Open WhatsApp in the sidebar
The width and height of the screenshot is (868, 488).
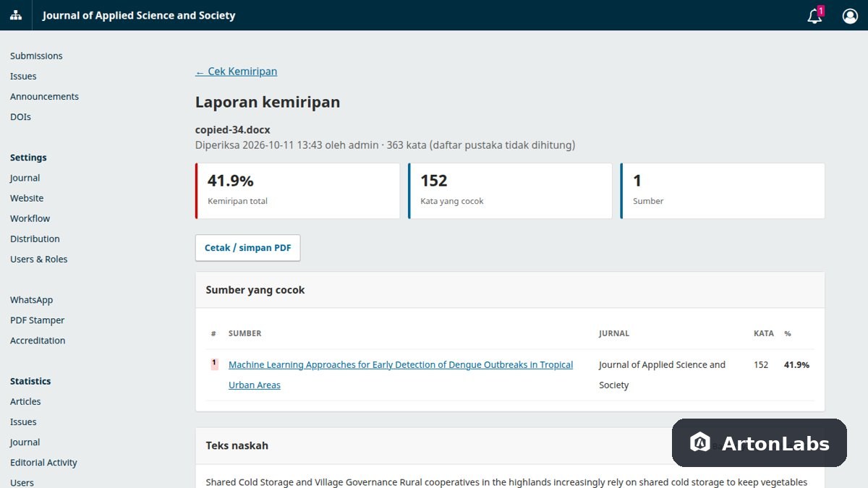click(x=31, y=300)
